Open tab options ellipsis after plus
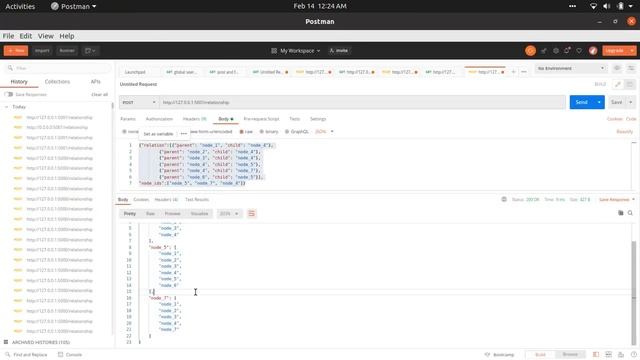 click(524, 72)
